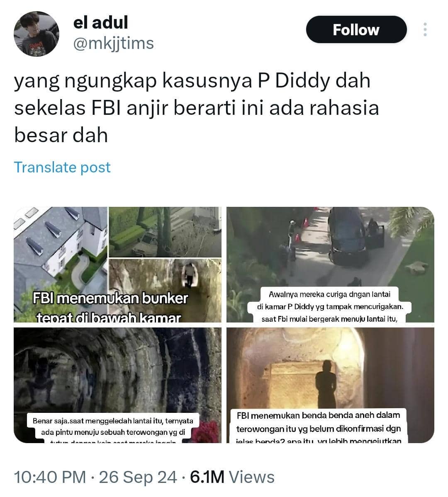Click the tweet text about P Diddy
Screen dimensions: 448x497
(x=196, y=108)
